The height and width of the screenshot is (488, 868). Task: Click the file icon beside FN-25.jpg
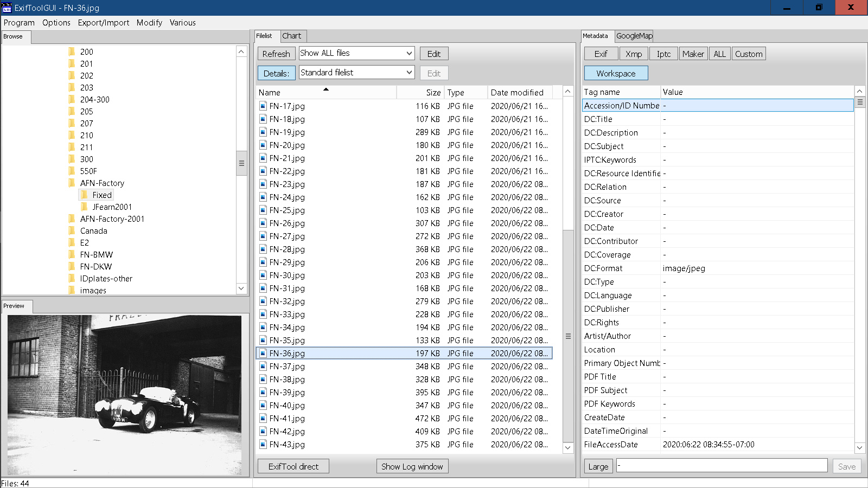(263, 210)
